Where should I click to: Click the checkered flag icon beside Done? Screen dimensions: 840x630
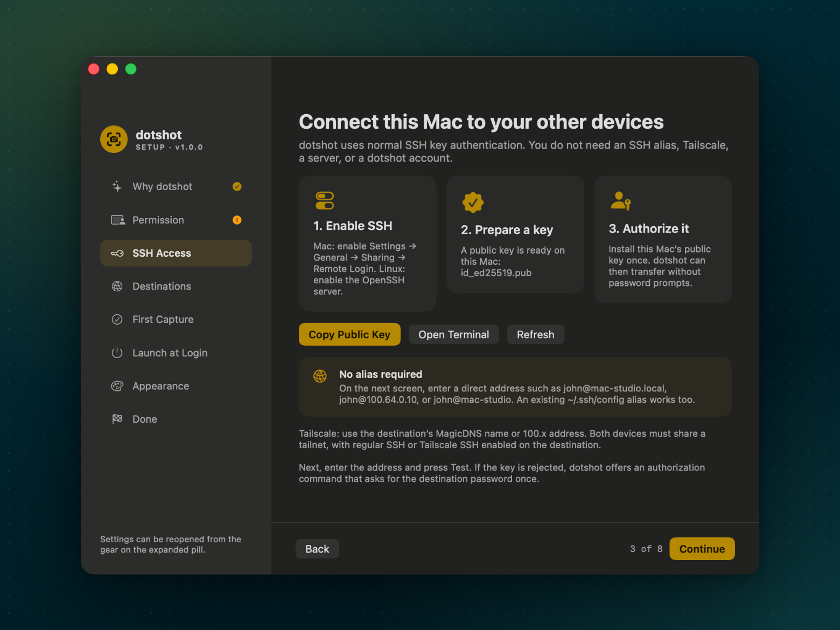pyautogui.click(x=117, y=419)
